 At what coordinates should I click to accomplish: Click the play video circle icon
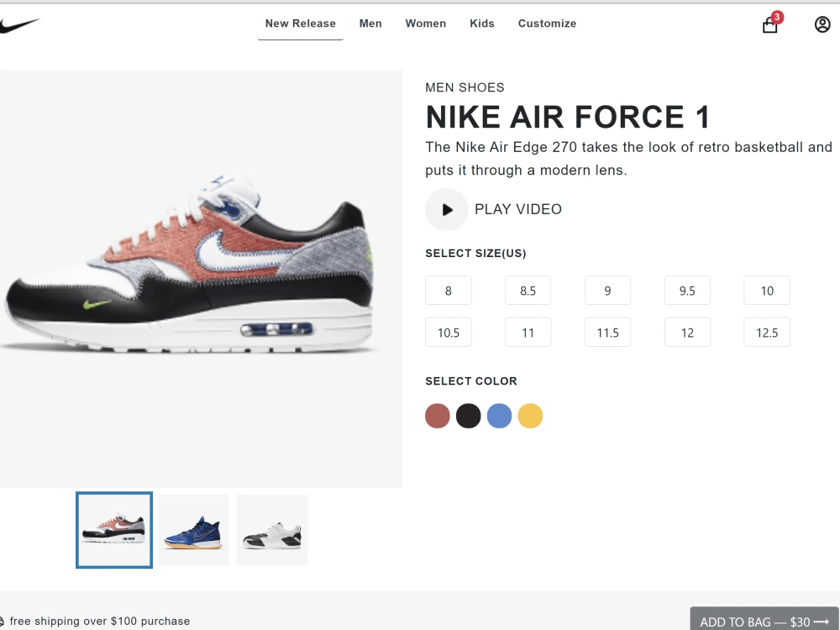pyautogui.click(x=447, y=209)
